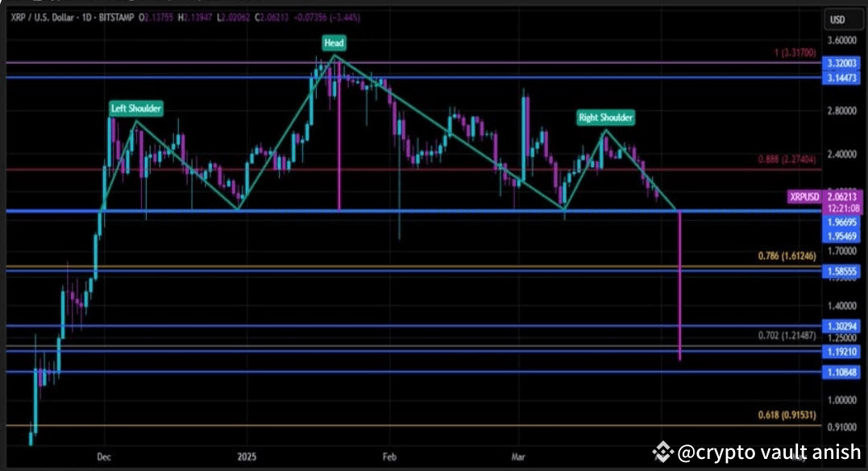Click the 12:21:08 countdown timer label
The width and height of the screenshot is (868, 471).
[x=842, y=207]
